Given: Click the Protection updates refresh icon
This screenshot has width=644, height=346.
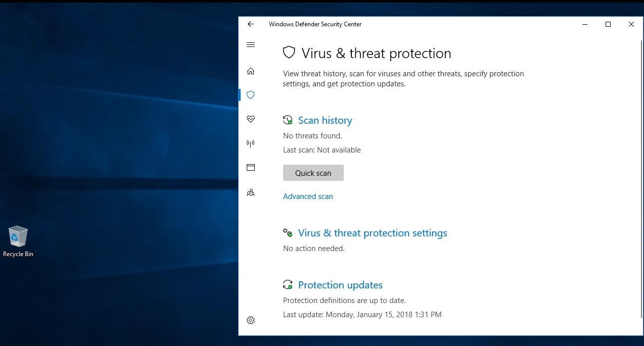Looking at the screenshot, I should [288, 285].
